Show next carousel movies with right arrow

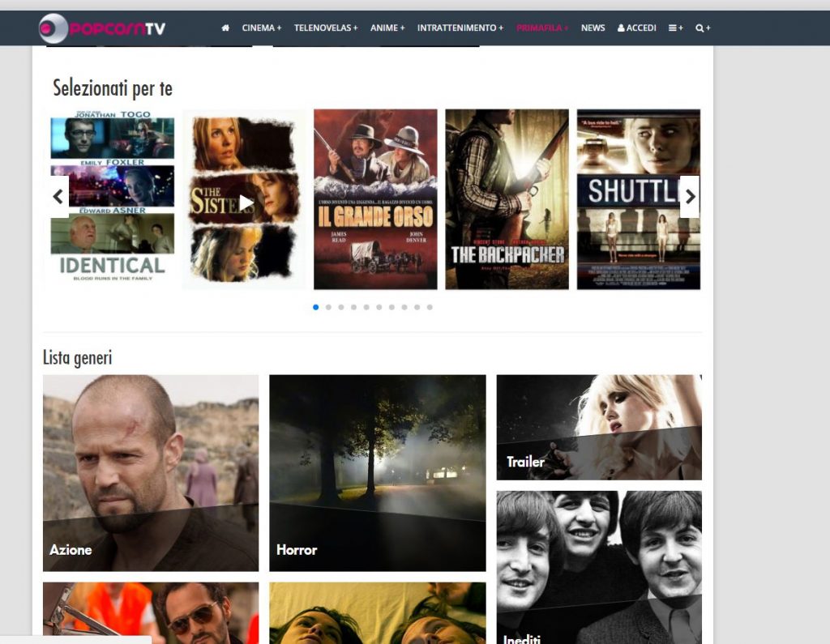(690, 197)
